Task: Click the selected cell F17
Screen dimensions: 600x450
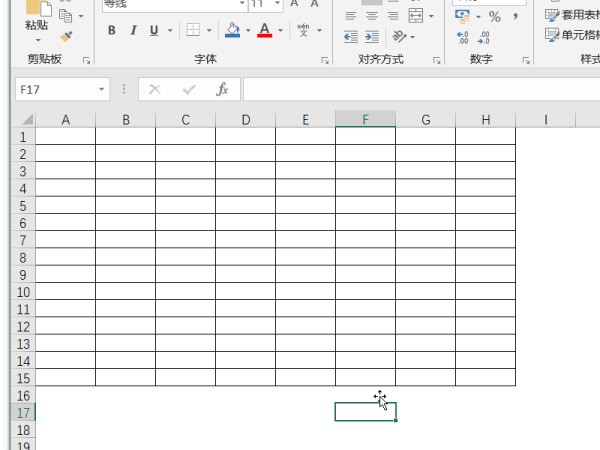Action: [365, 412]
